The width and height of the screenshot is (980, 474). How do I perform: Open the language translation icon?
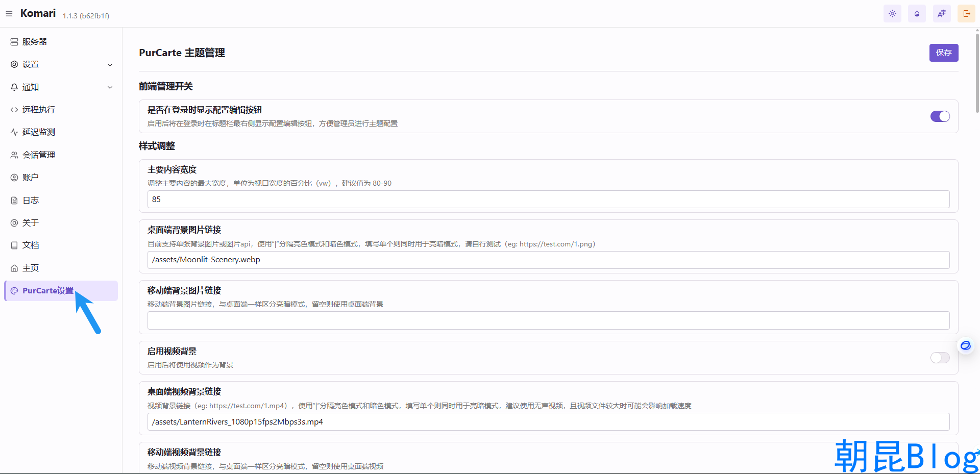click(942, 14)
